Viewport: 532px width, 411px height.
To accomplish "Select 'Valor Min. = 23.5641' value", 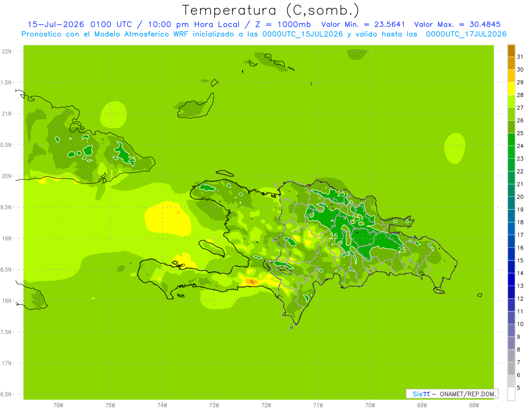I will coord(363,24).
